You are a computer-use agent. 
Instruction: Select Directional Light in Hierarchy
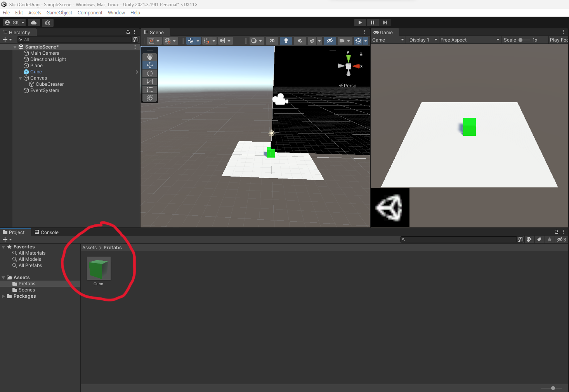tap(48, 59)
